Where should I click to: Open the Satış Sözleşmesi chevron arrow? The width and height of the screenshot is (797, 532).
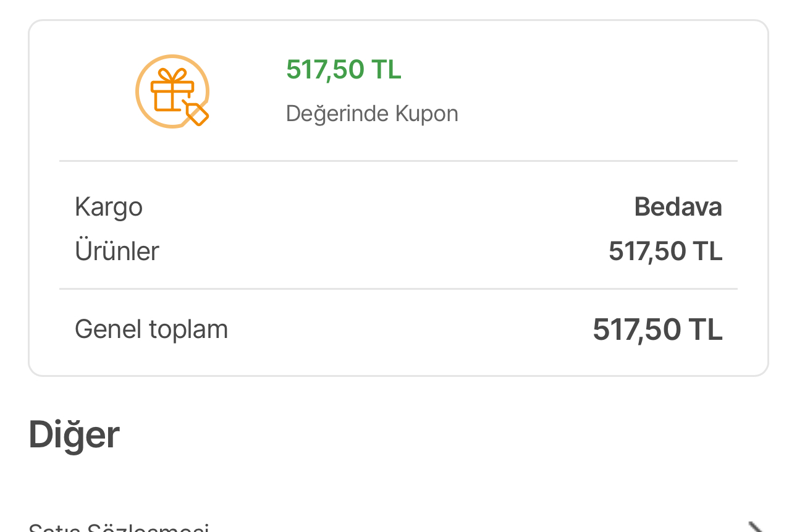click(754, 527)
